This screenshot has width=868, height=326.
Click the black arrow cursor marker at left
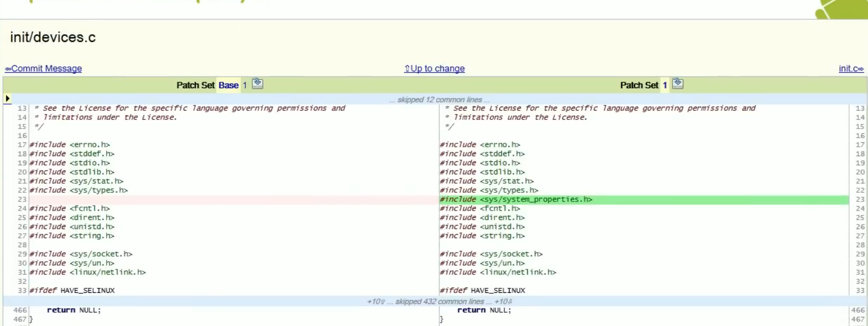(8, 98)
